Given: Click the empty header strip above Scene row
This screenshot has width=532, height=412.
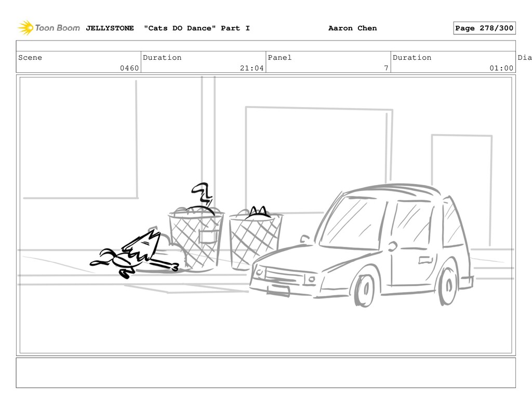Looking at the screenshot, I should [x=265, y=46].
